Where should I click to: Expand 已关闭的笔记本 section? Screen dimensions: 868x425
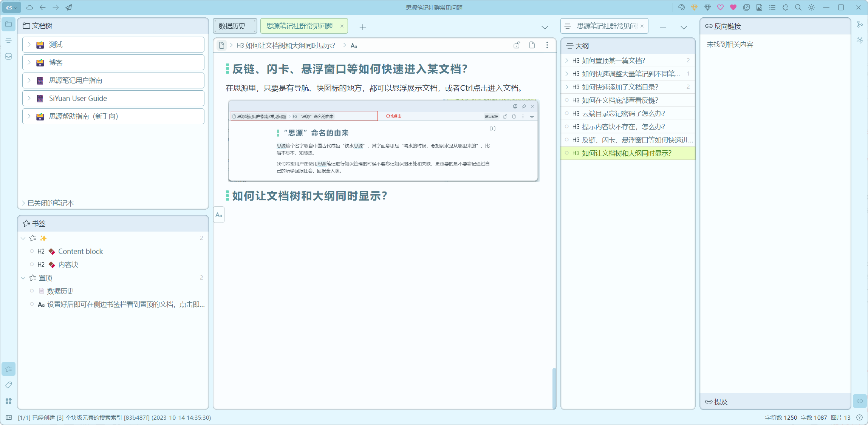23,203
